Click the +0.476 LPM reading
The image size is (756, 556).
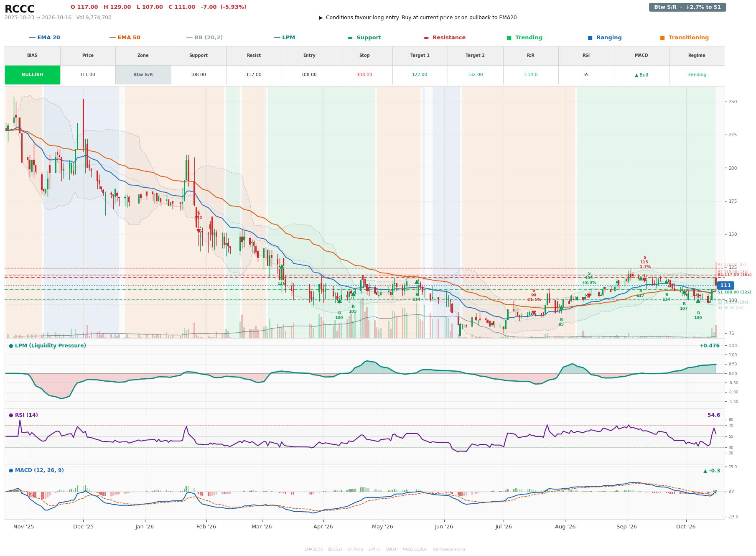710,346
